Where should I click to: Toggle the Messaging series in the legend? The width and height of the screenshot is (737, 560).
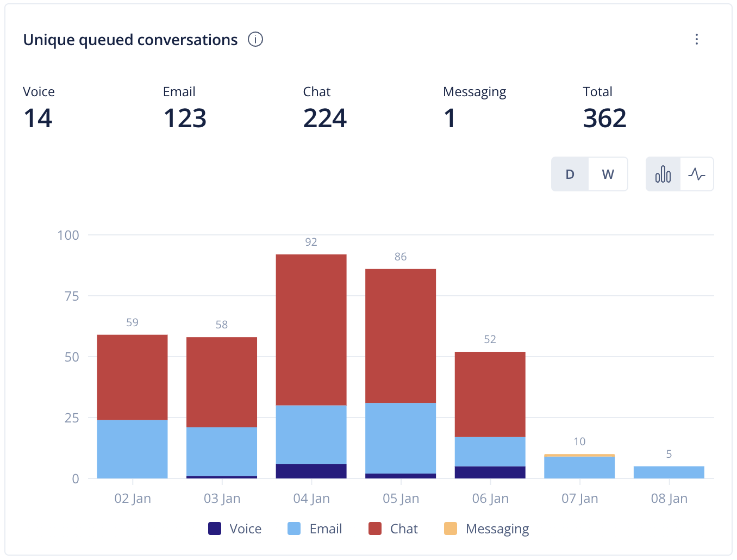[x=486, y=528]
